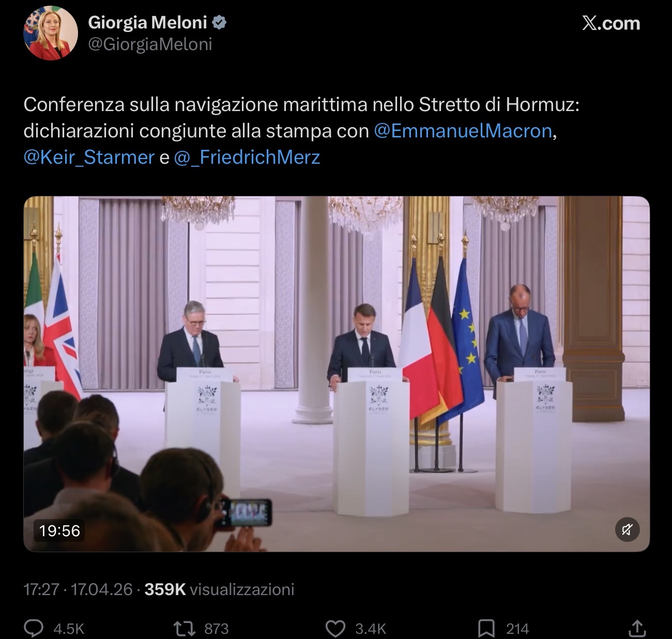Click the share upload icon

637,628
